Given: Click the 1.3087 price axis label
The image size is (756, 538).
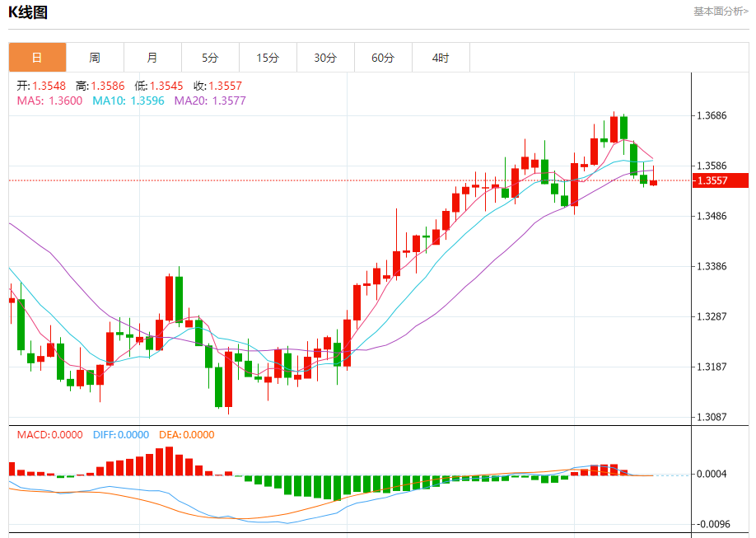Looking at the screenshot, I should pos(712,417).
